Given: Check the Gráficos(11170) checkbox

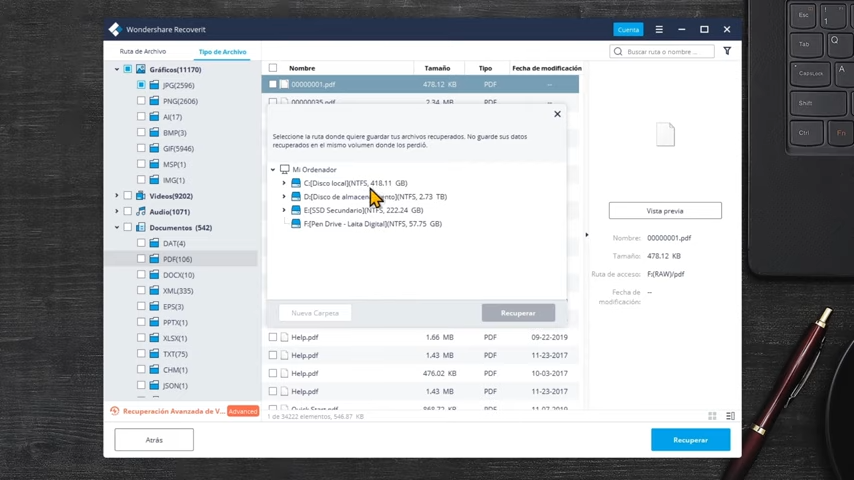Looking at the screenshot, I should pyautogui.click(x=127, y=69).
